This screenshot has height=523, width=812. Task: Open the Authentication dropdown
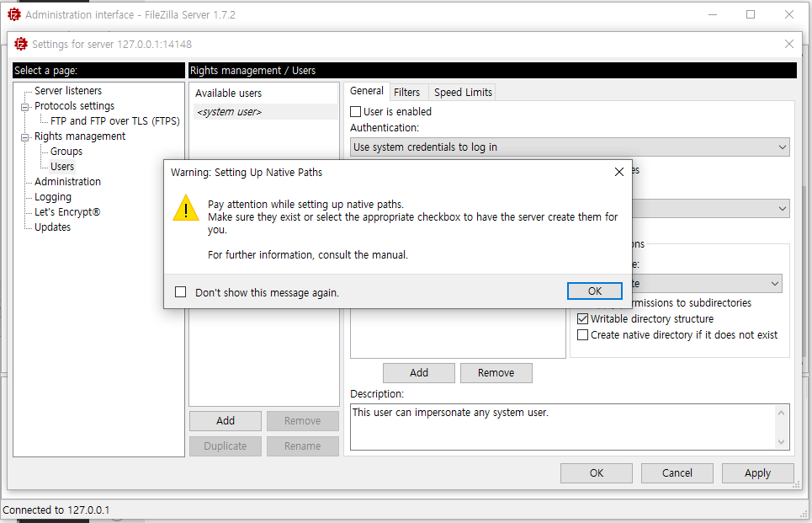pyautogui.click(x=570, y=147)
